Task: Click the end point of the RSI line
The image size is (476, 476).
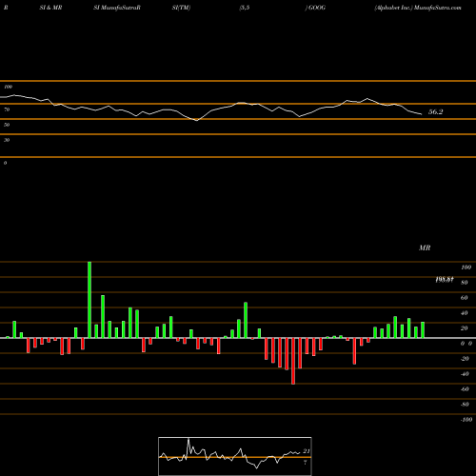Action: (x=422, y=114)
